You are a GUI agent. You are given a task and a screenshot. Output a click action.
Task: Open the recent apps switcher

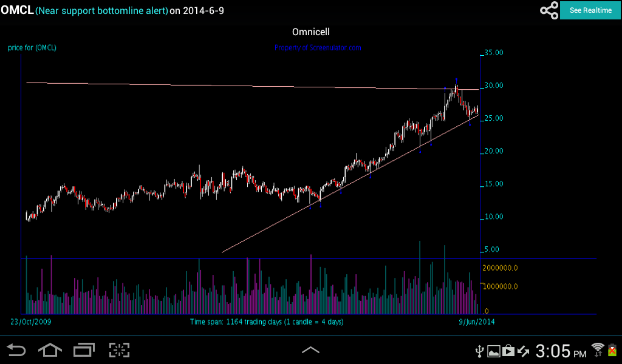84,350
